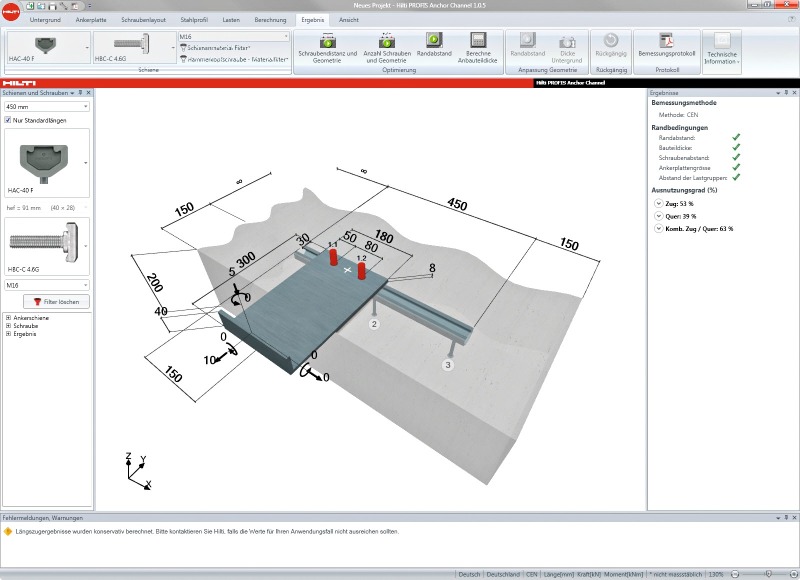This screenshot has width=800, height=580.
Task: Toggle Nur Standardlängen checkbox
Action: tap(8, 120)
